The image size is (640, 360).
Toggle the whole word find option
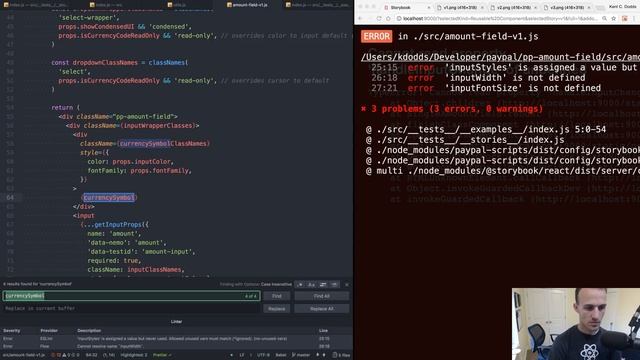tap(334, 284)
